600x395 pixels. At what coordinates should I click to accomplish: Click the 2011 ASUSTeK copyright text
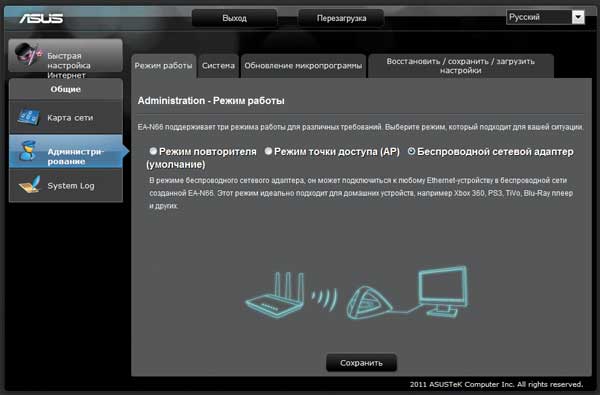(x=496, y=384)
